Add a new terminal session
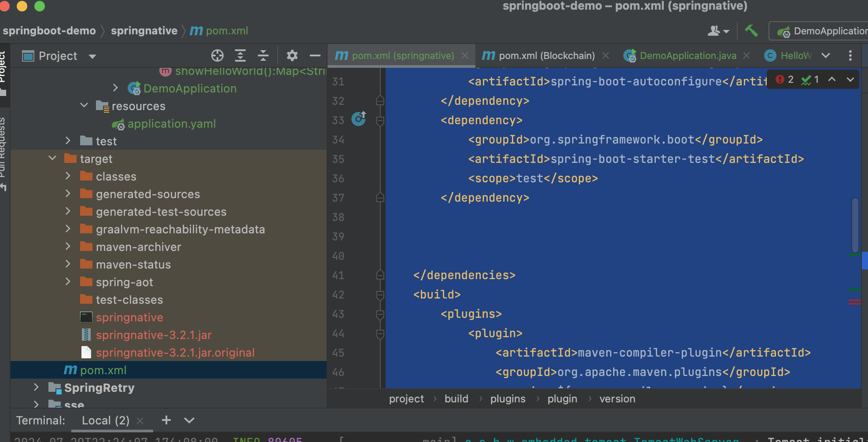The image size is (868, 442). tap(166, 420)
